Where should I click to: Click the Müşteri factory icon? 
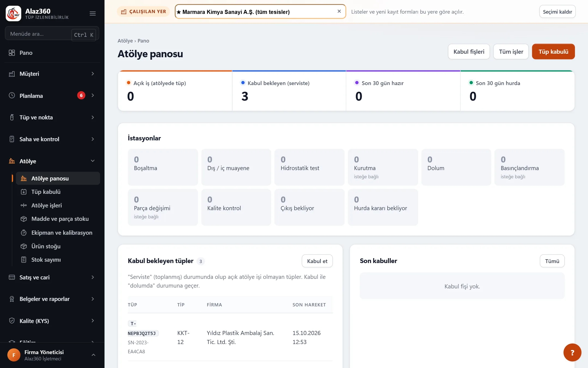tap(12, 74)
